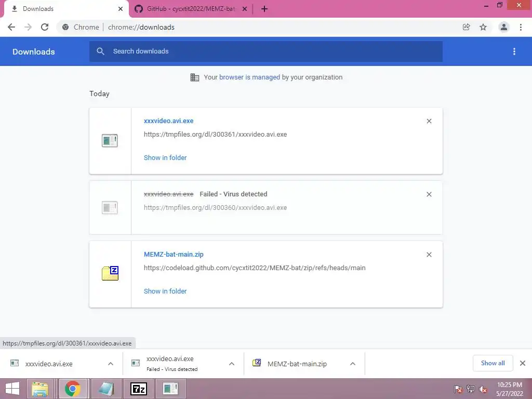
Task: Click the Today date label
Action: coord(99,94)
